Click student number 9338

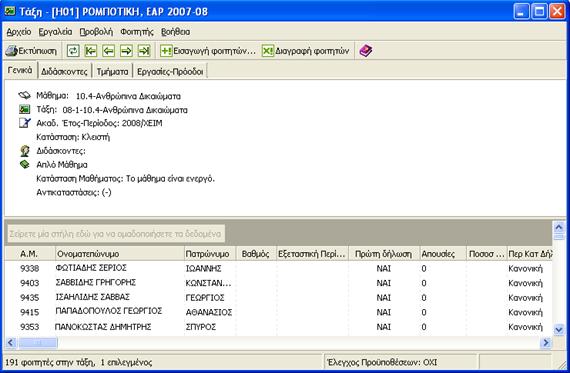(29, 268)
